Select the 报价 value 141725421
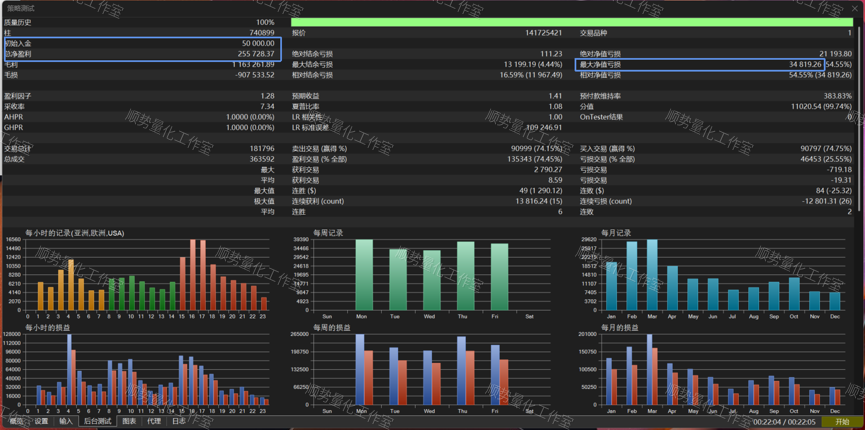The width and height of the screenshot is (865, 430). point(544,33)
